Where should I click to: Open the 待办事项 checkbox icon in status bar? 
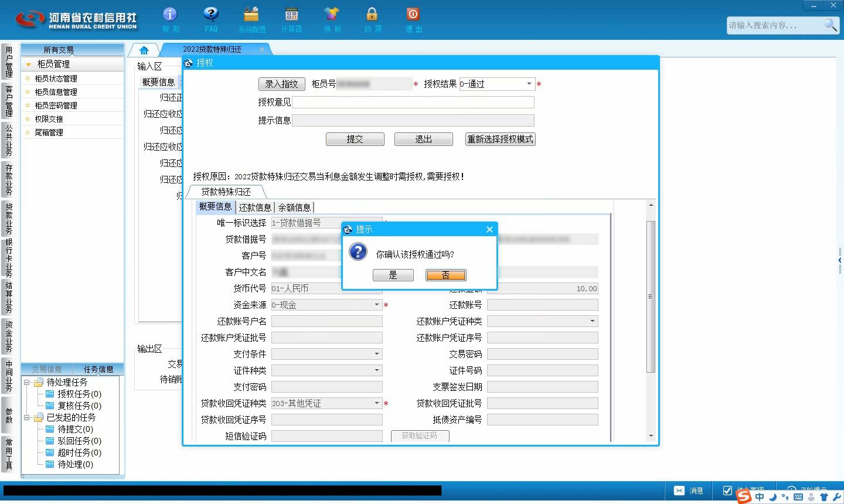(x=727, y=491)
